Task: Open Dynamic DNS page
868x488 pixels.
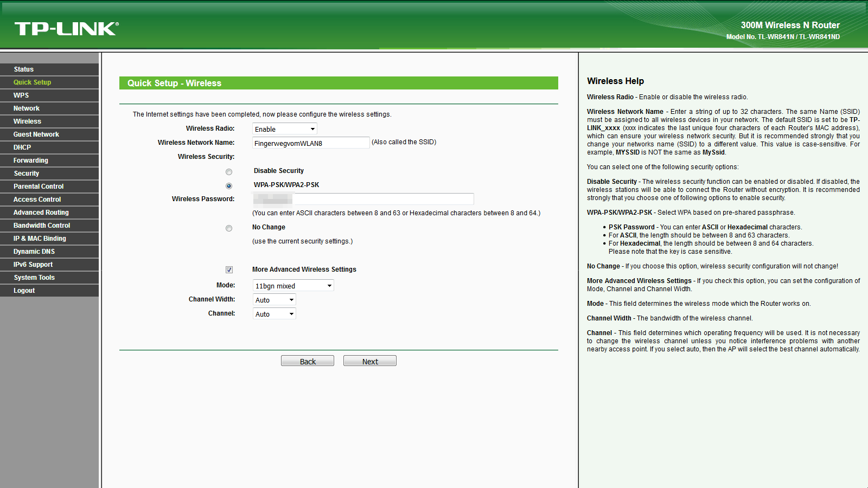Action: (x=49, y=252)
